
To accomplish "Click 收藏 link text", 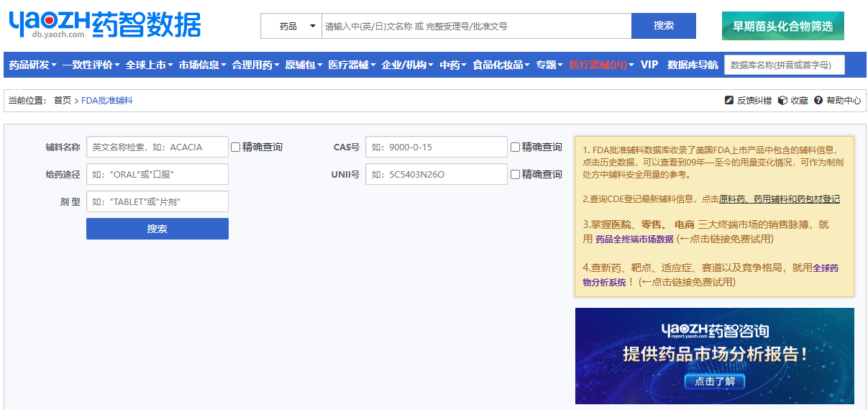I will tap(800, 101).
